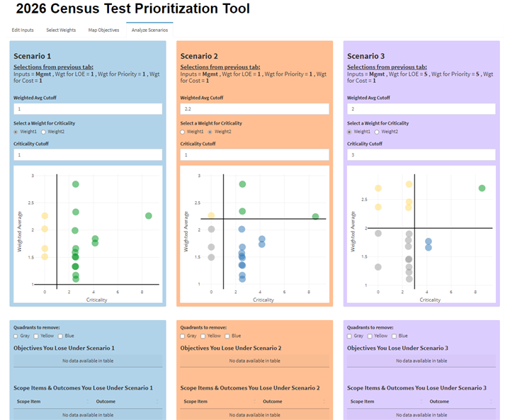Focus Scenario 2 Criticality Cutoff input
The height and width of the screenshot is (420, 510).
(x=254, y=154)
